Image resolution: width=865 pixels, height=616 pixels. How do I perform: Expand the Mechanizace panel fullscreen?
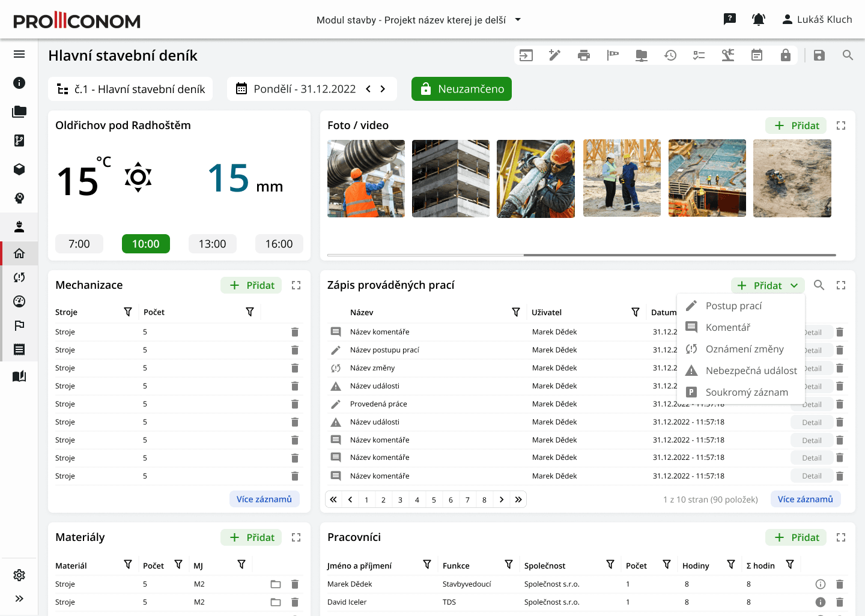(x=296, y=285)
